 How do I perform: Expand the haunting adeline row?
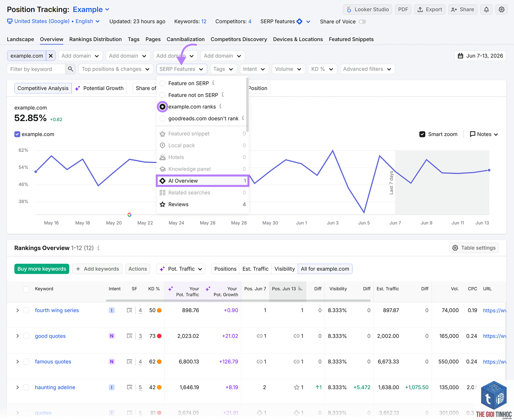pyautogui.click(x=17, y=387)
